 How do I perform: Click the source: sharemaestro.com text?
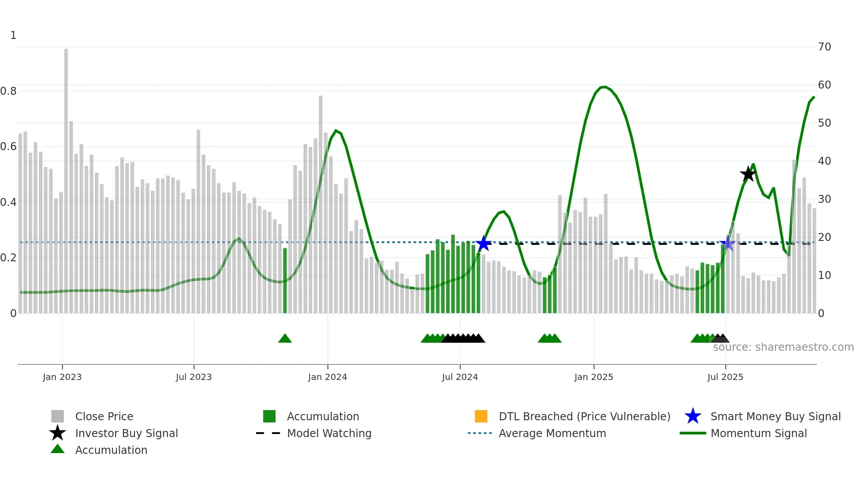pos(783,347)
